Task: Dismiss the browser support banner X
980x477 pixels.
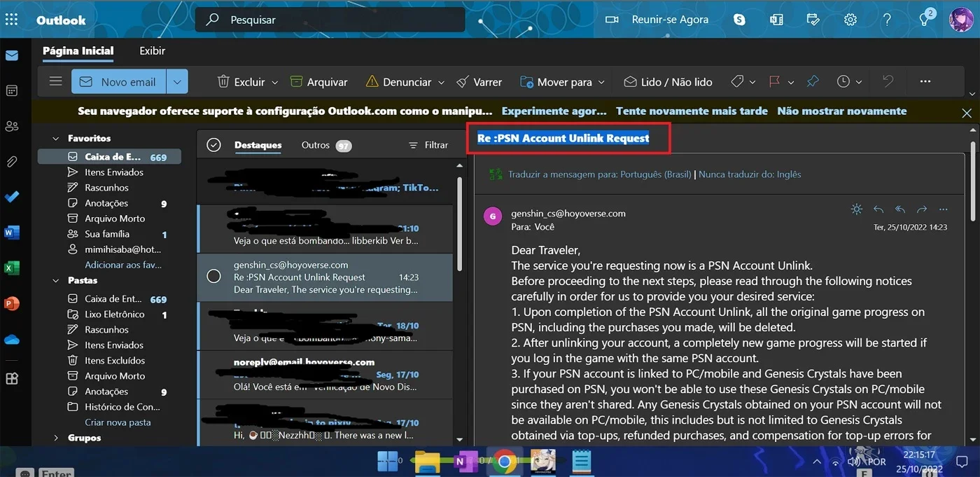Action: (x=967, y=113)
